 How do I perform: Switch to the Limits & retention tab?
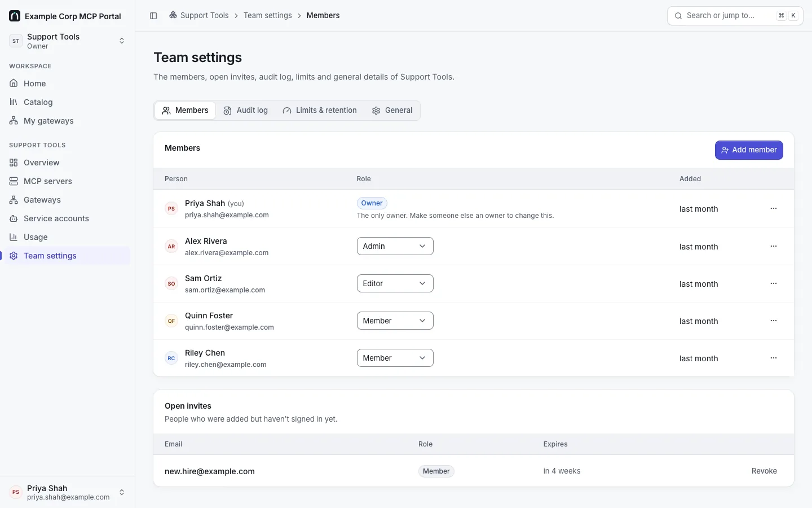click(320, 111)
